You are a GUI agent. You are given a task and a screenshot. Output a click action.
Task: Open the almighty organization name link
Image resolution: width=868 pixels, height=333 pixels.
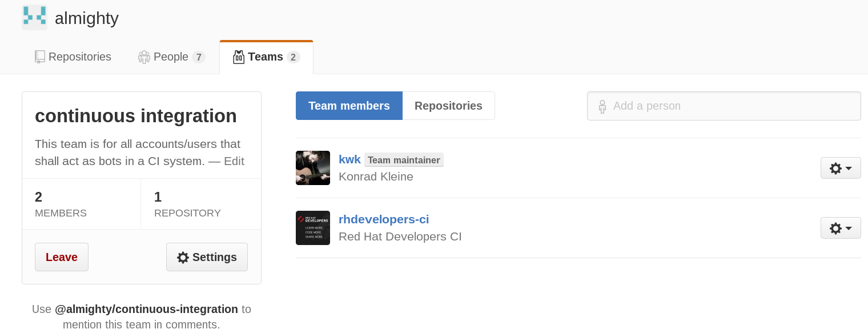click(87, 18)
